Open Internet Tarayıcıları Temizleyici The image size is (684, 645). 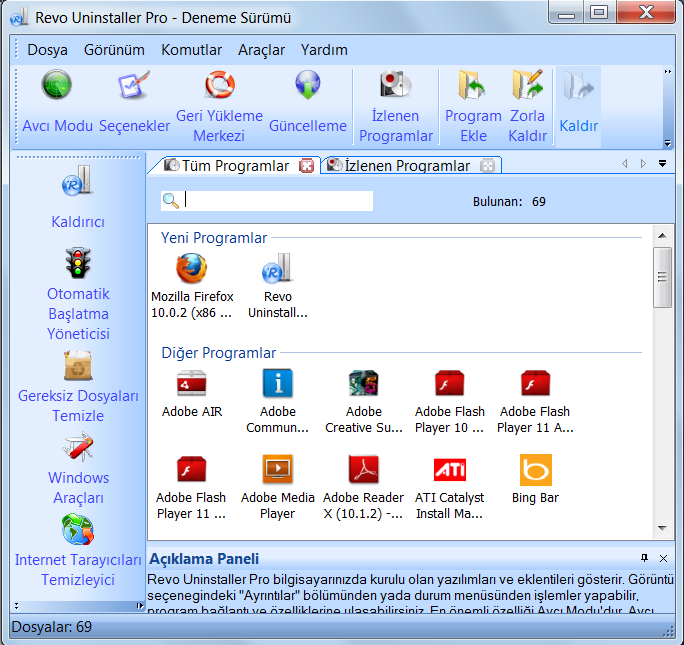[x=78, y=551]
